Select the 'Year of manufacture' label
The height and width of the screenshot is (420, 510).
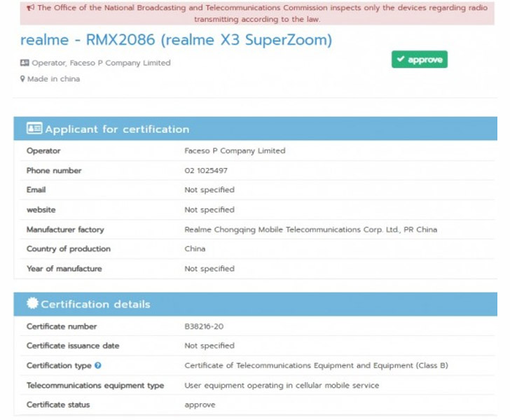click(64, 269)
